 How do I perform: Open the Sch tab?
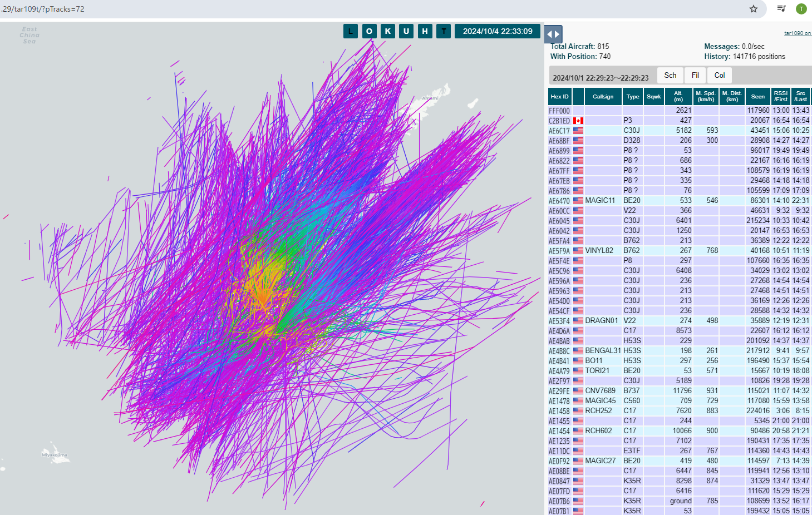pyautogui.click(x=670, y=76)
